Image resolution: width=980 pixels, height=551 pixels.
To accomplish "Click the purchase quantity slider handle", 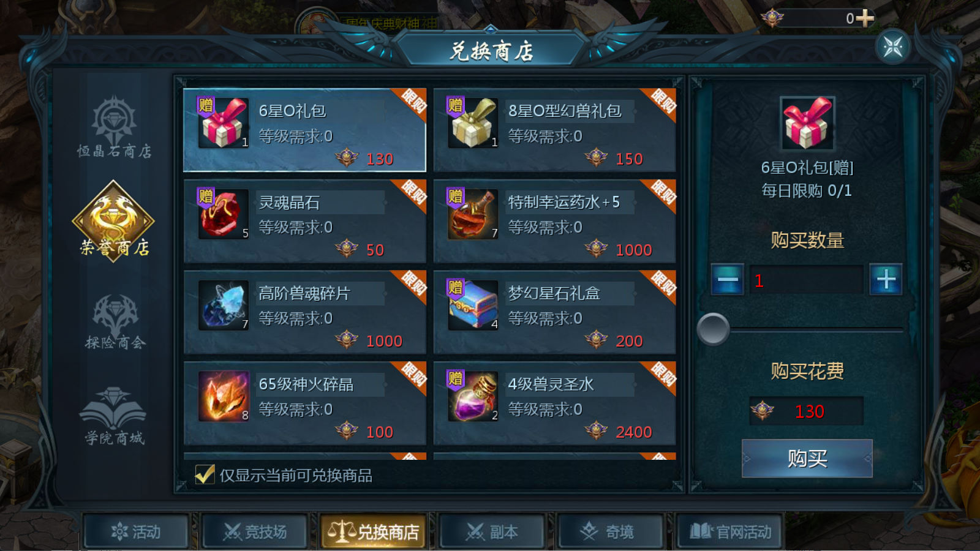I will coord(714,329).
